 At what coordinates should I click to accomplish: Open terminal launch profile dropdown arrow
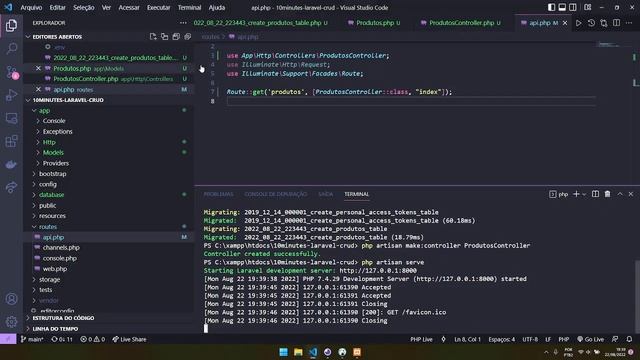[x=584, y=194]
